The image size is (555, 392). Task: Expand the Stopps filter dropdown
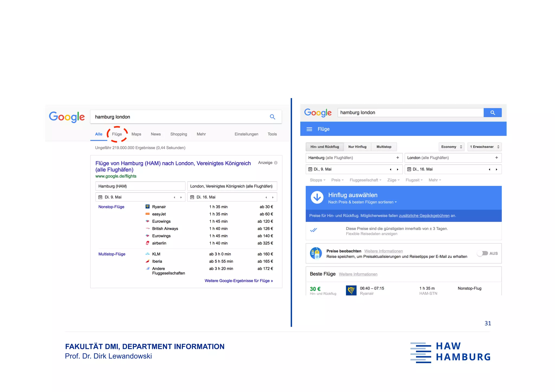[x=317, y=180]
